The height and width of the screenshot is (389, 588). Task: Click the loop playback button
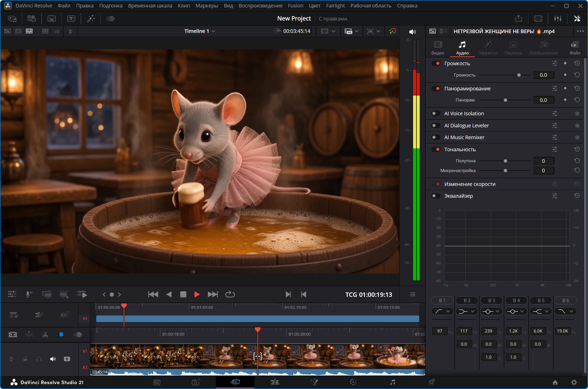[x=230, y=294]
